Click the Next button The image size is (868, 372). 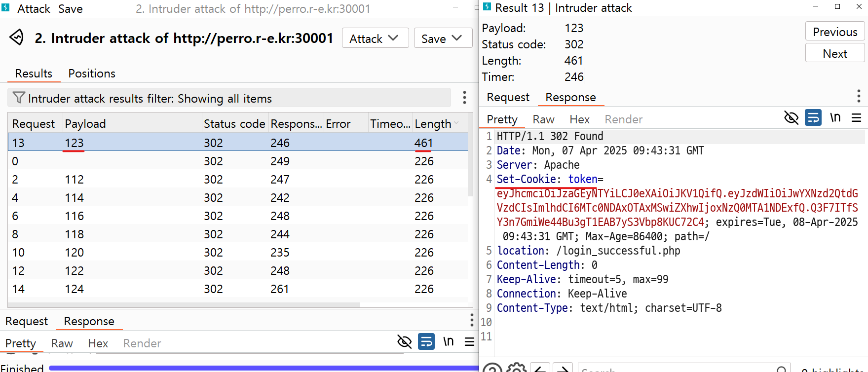(x=835, y=53)
